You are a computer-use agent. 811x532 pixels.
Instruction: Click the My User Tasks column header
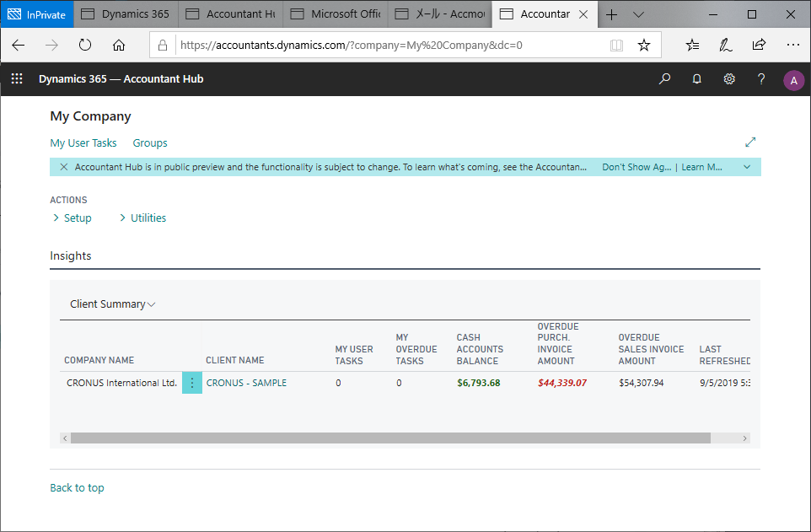pos(354,355)
